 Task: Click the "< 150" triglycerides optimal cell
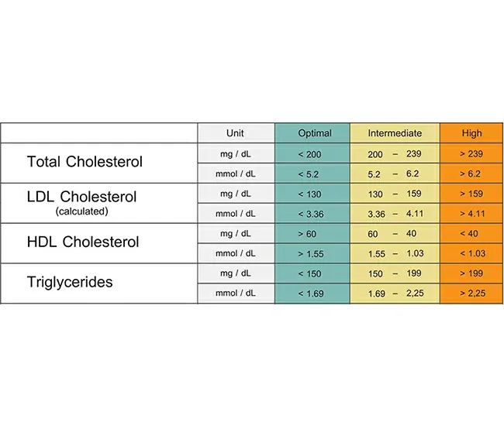pyautogui.click(x=309, y=273)
